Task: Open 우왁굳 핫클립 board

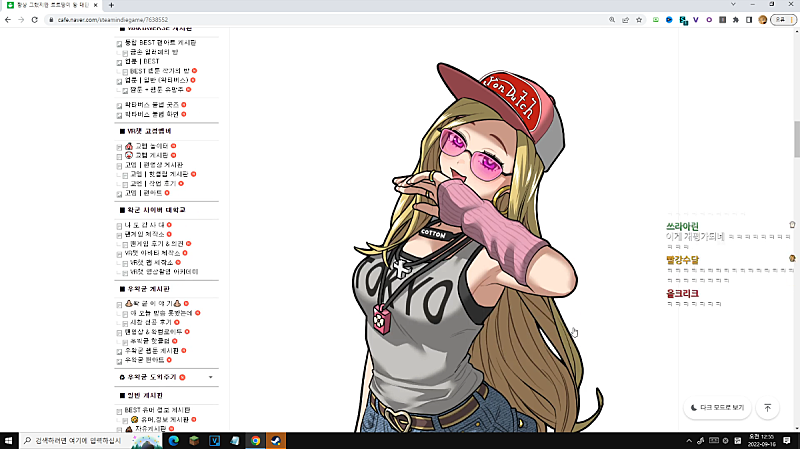Action: pyautogui.click(x=150, y=341)
